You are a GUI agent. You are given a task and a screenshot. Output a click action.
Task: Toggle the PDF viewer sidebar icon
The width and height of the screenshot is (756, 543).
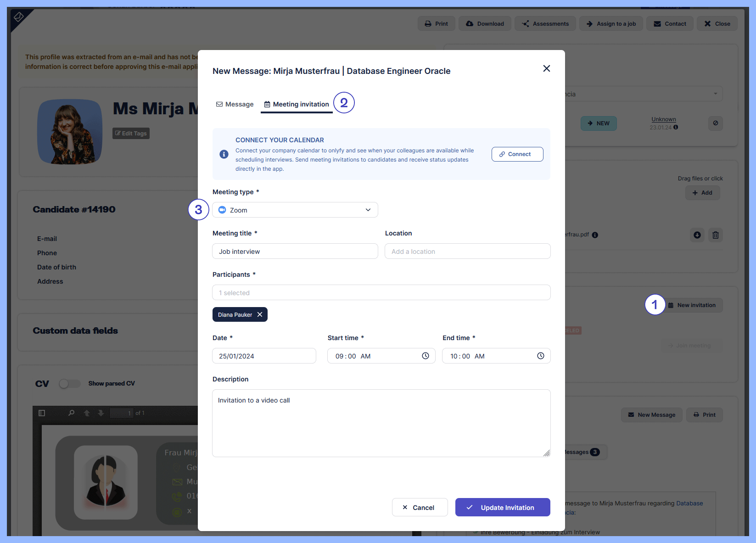tap(42, 413)
